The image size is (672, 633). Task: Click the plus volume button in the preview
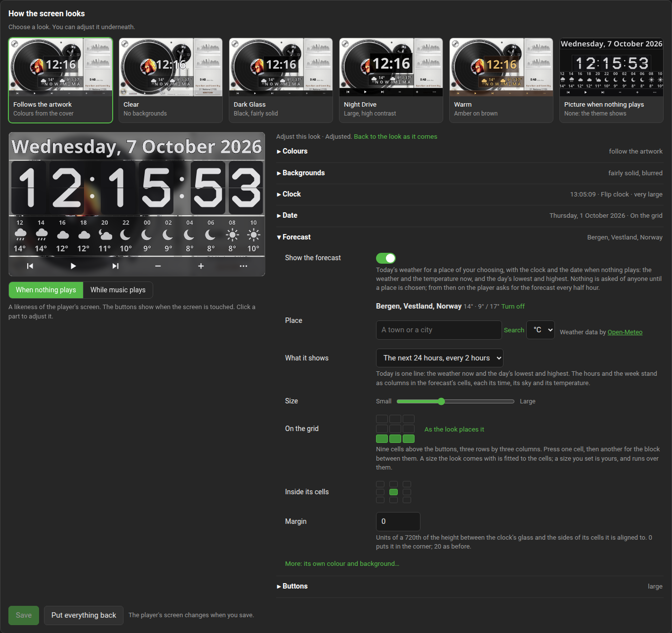coord(201,266)
